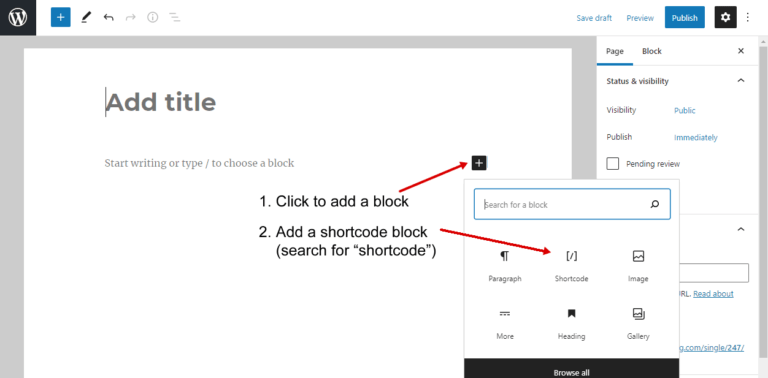Click the block search magnifier icon
This screenshot has width=768, height=378.
tap(655, 205)
